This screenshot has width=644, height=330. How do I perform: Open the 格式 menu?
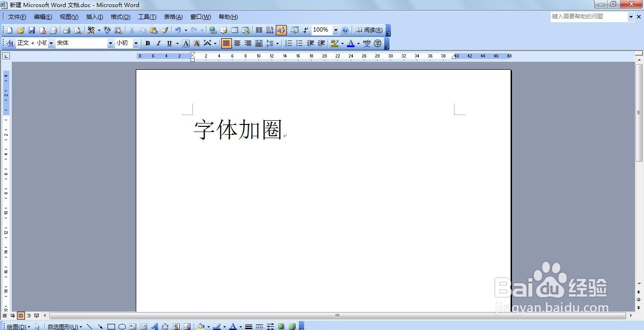pos(120,16)
